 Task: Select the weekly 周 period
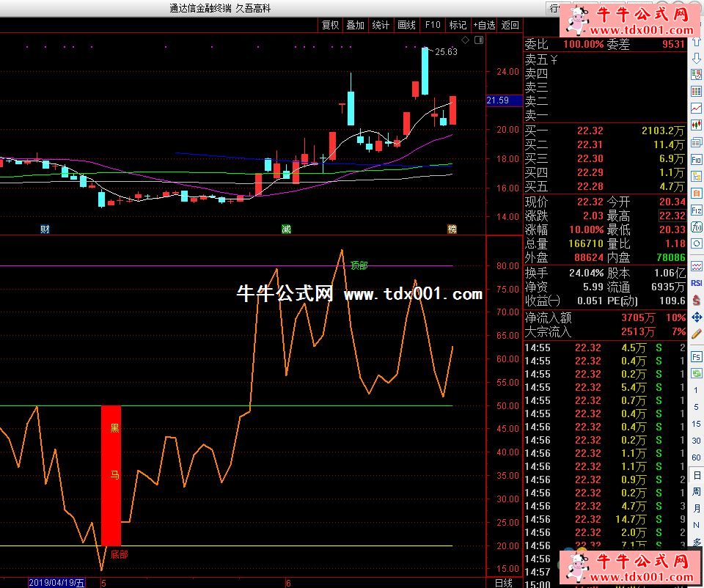tap(697, 491)
